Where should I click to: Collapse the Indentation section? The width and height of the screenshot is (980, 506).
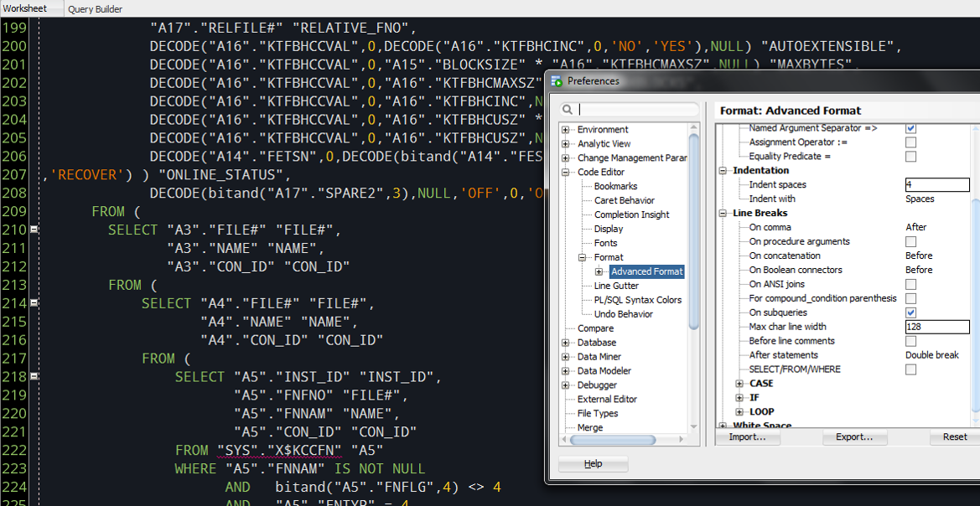723,171
